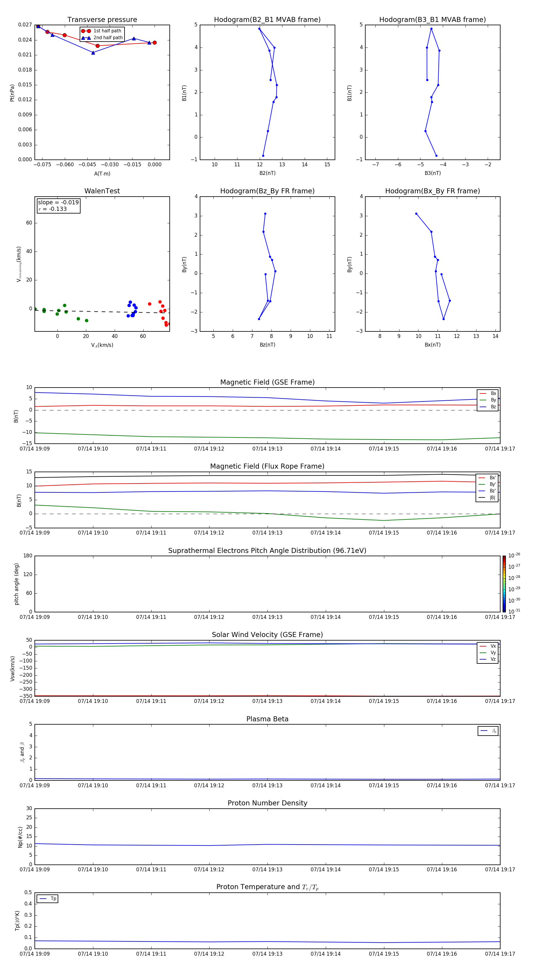Click the Tp legend in Proton Temperature plot

coord(47,899)
